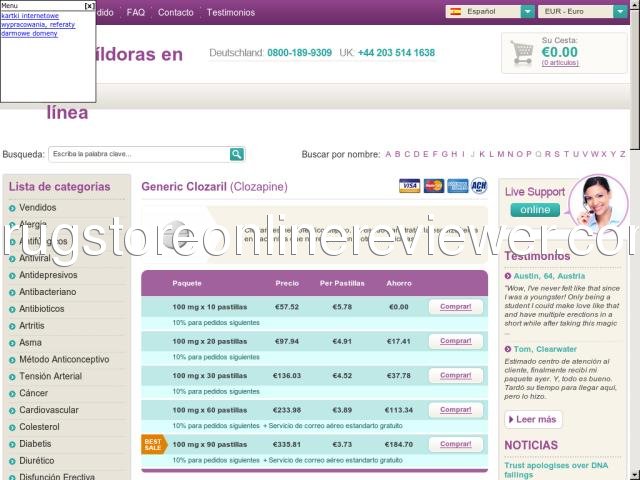Open the darmowe domeny link
The height and width of the screenshot is (480, 640).
click(x=29, y=33)
